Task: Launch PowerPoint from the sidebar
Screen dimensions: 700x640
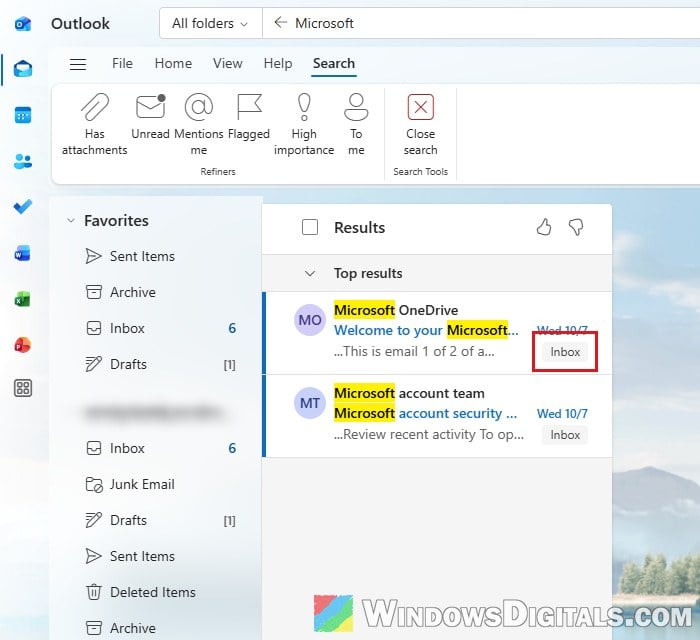Action: [x=23, y=345]
